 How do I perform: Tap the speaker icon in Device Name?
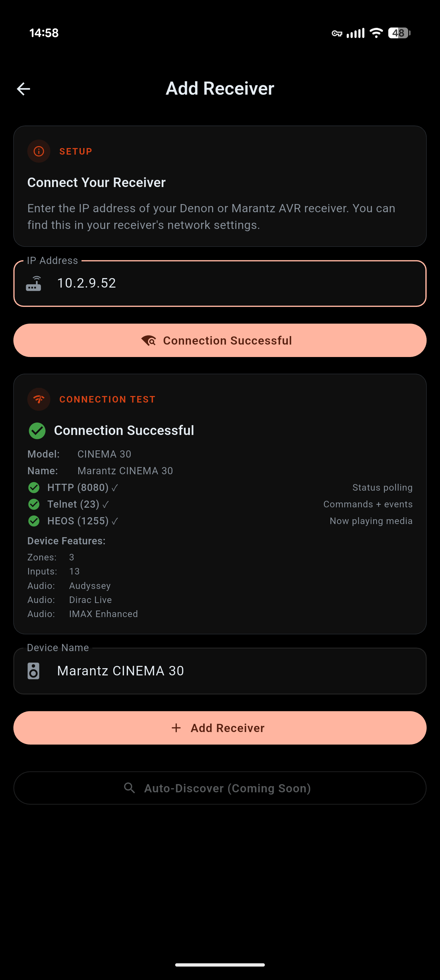pos(33,671)
